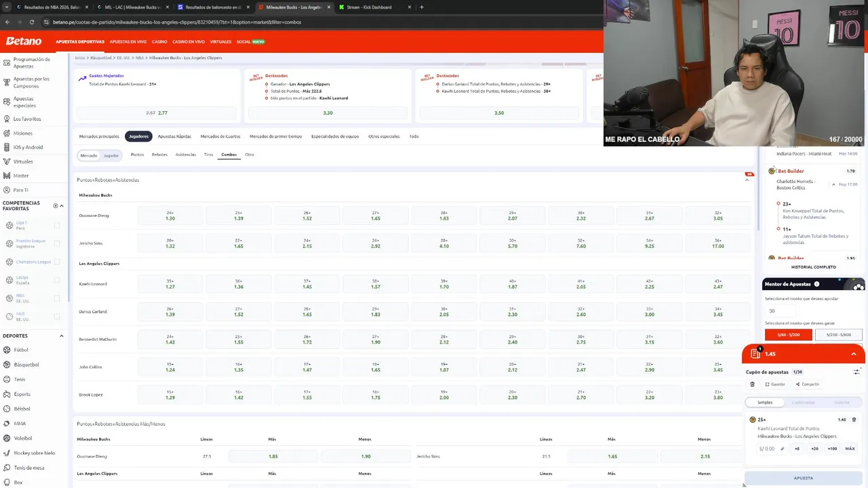Image resolution: width=868 pixels, height=488 pixels.
Task: Open Historial Completo link
Action: click(814, 267)
